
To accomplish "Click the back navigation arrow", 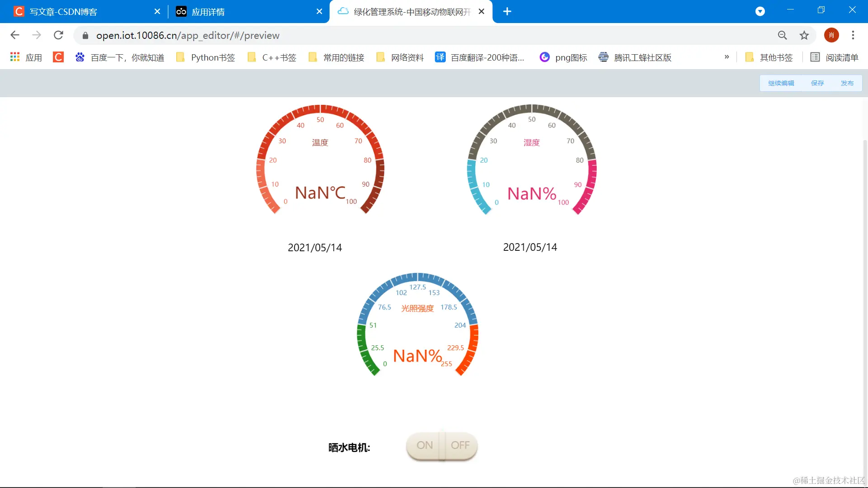I will (15, 35).
